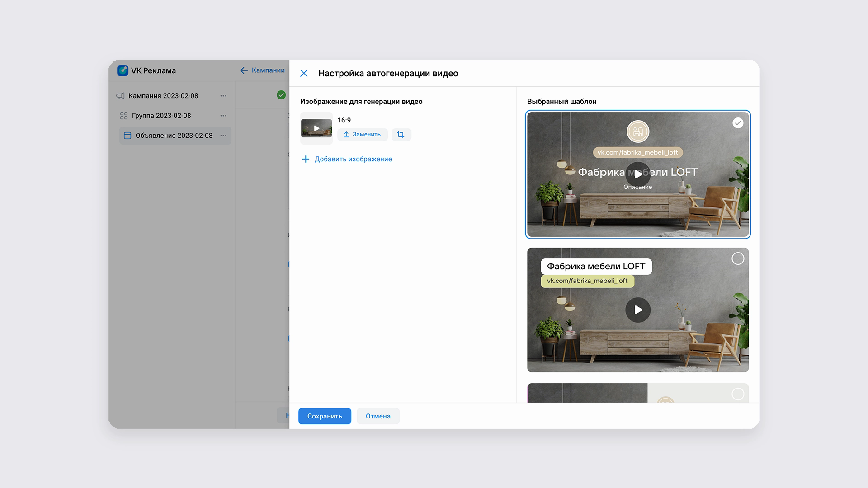The image size is (868, 488).
Task: Click the Заменить upload button
Action: (x=362, y=135)
